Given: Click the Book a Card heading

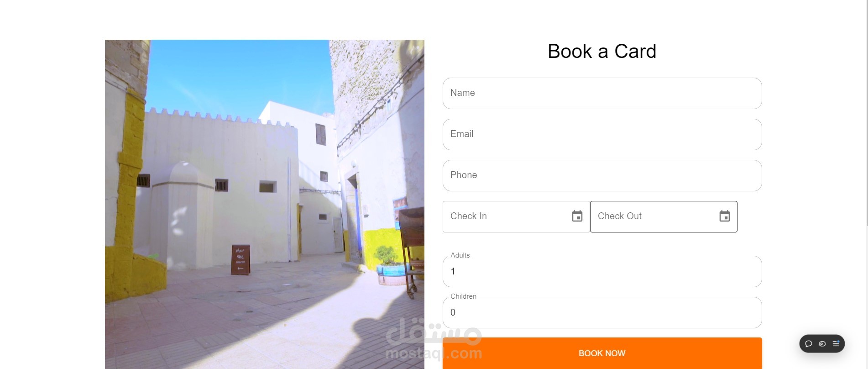Looking at the screenshot, I should (x=602, y=51).
